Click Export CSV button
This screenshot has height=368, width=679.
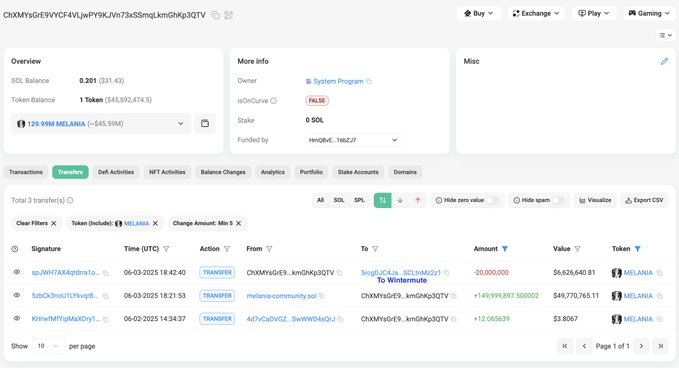(x=644, y=200)
